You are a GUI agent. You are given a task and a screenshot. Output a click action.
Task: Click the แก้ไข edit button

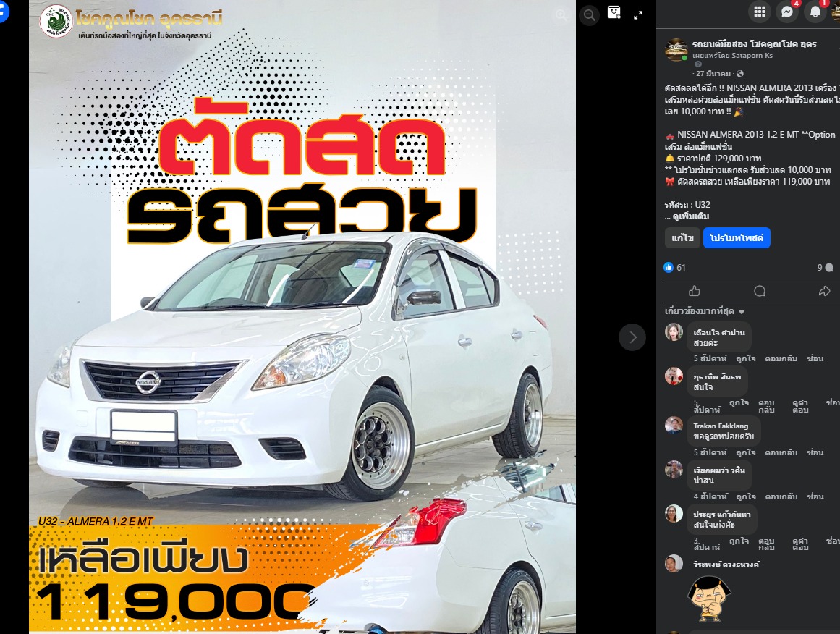[682, 238]
